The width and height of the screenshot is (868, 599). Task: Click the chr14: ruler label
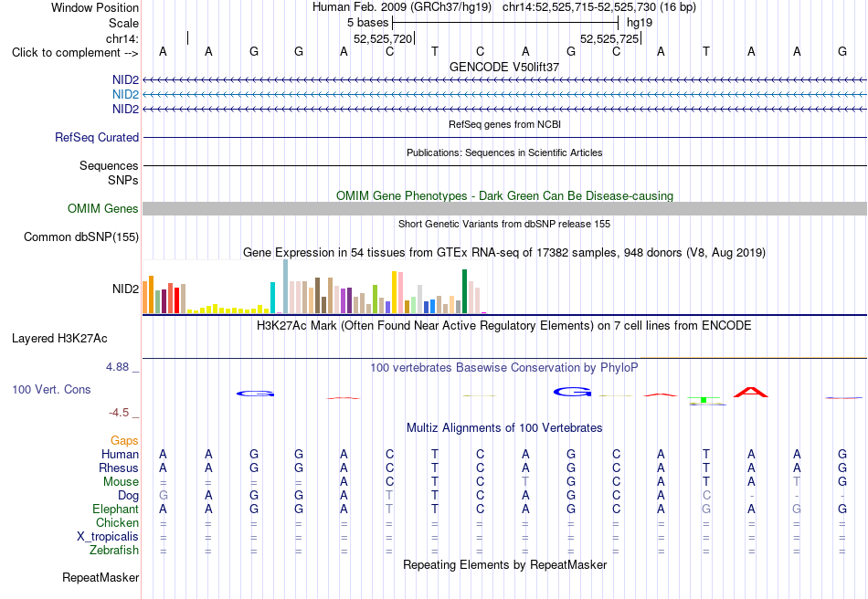tap(122, 38)
